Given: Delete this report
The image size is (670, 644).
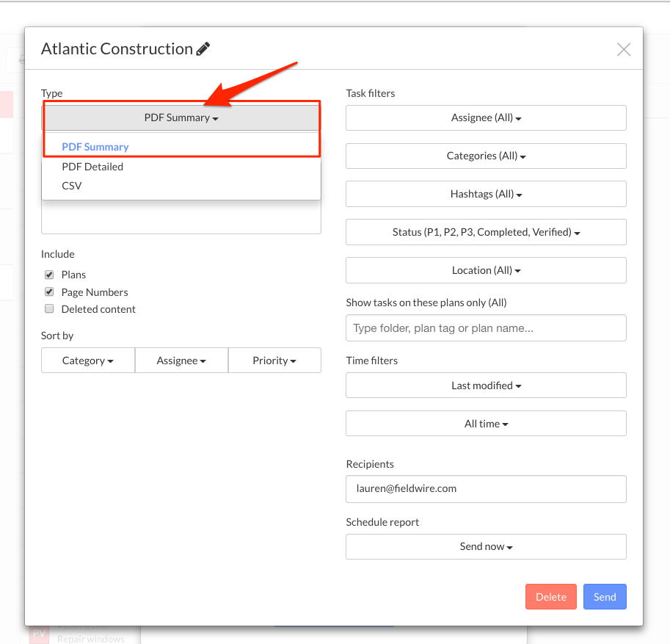Looking at the screenshot, I should point(551,596).
